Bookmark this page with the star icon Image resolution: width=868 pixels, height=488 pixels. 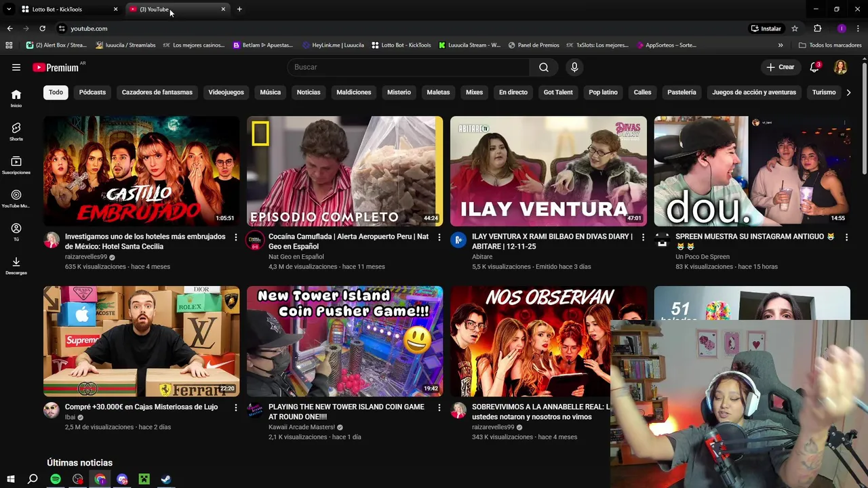795,28
